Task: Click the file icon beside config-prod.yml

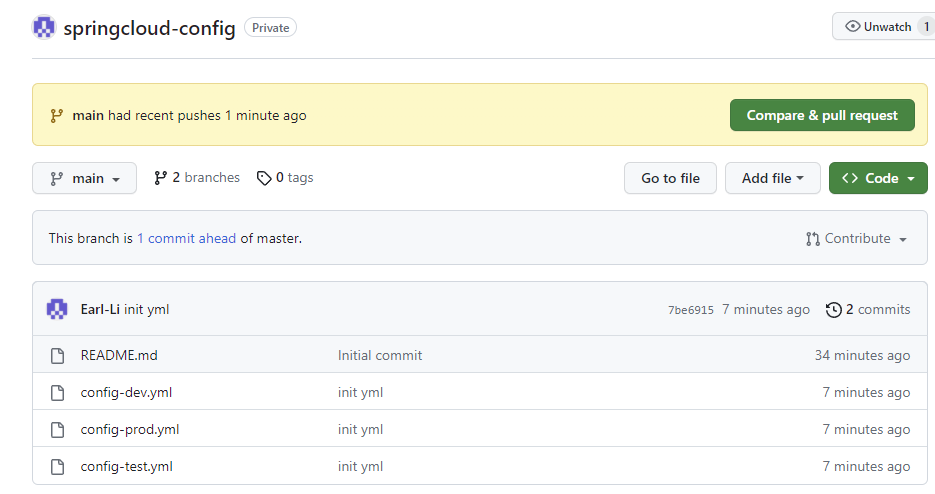Action: click(58, 429)
